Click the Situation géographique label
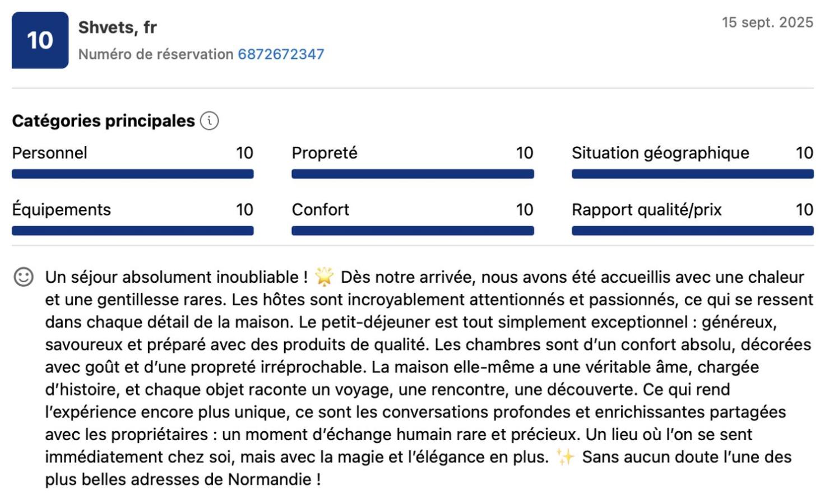 [x=660, y=153]
